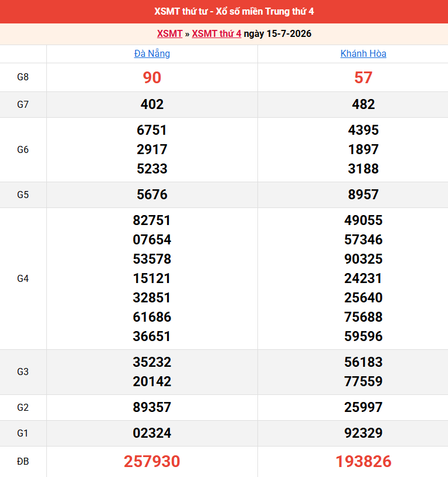Select Đà Nẵng G7 number 402
Screen dimensions: 448x477
coord(152,104)
